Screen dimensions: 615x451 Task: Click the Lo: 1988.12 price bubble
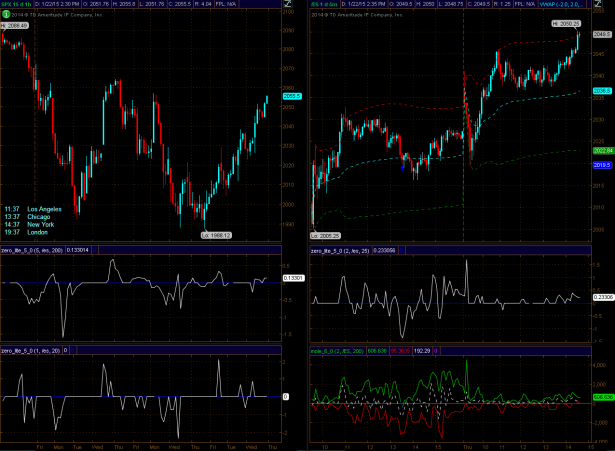coord(216,235)
